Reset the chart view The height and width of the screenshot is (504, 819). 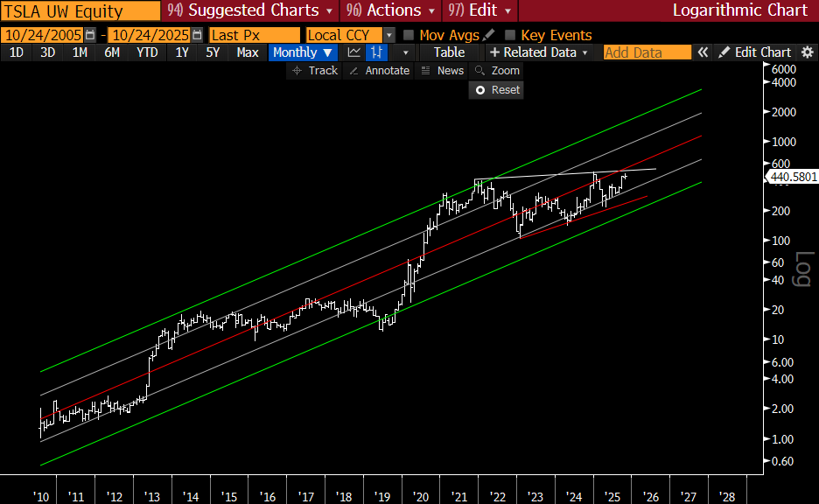click(x=496, y=90)
